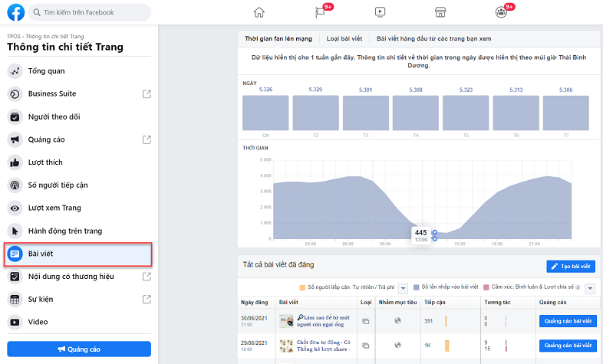The height and width of the screenshot is (364, 603).
Task: Select the T4 day bar with 5.308
Action: (x=416, y=113)
